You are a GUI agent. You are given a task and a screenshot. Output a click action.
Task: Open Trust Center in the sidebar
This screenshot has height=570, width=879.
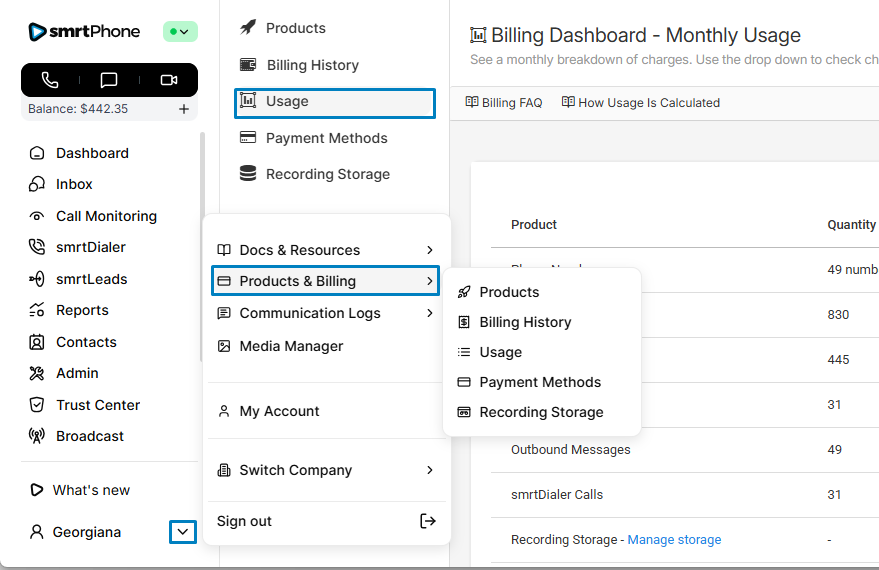(97, 405)
